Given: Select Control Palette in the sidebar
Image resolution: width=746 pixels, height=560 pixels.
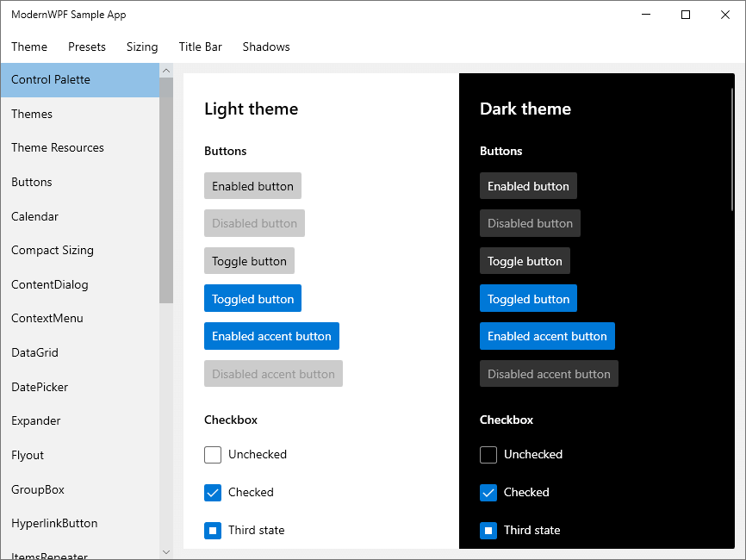Looking at the screenshot, I should (80, 80).
